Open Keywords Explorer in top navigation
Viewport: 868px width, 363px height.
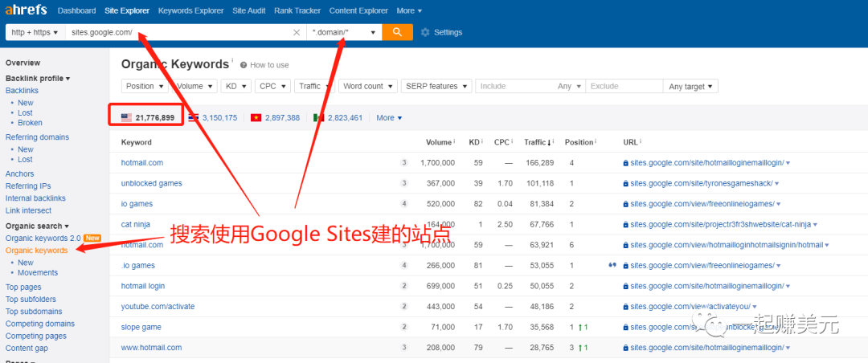(x=191, y=10)
